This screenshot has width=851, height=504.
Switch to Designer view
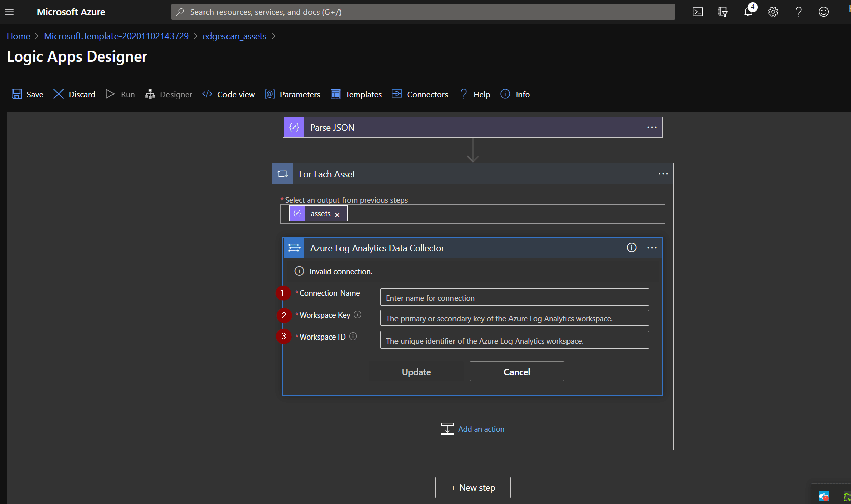point(169,94)
